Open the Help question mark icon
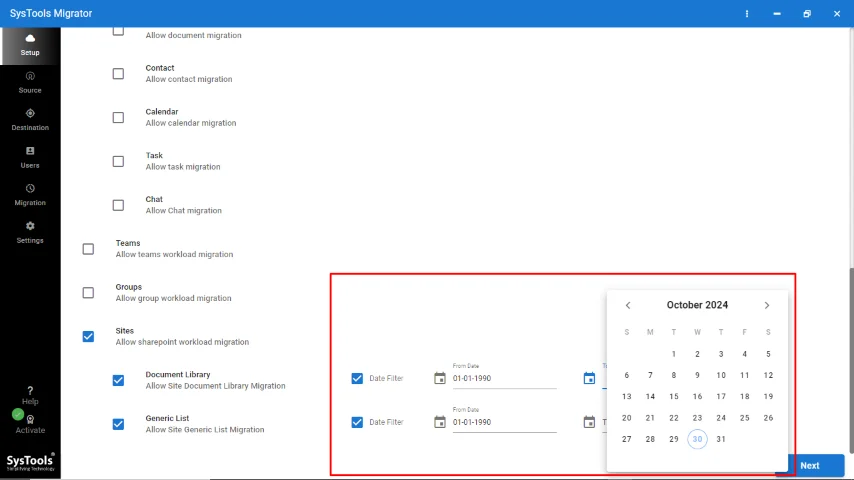This screenshot has width=854, height=480. click(x=30, y=390)
